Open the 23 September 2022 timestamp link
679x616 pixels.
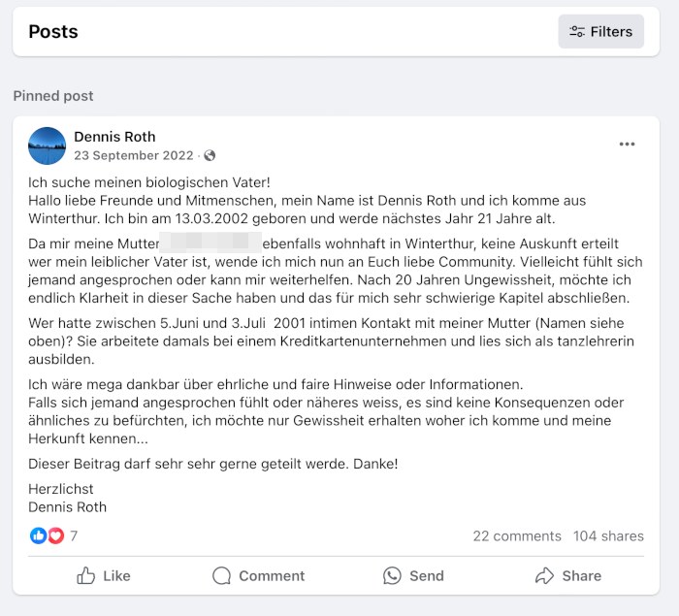134,155
